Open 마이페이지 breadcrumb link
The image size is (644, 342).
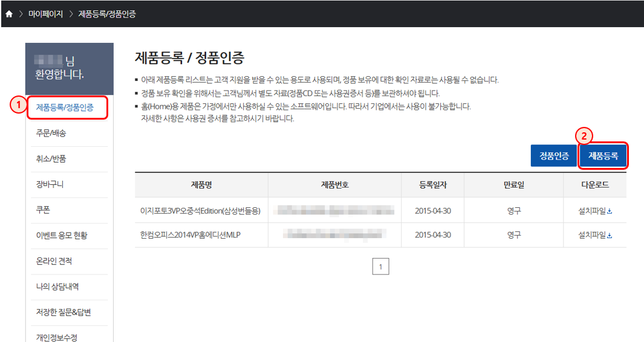click(45, 14)
